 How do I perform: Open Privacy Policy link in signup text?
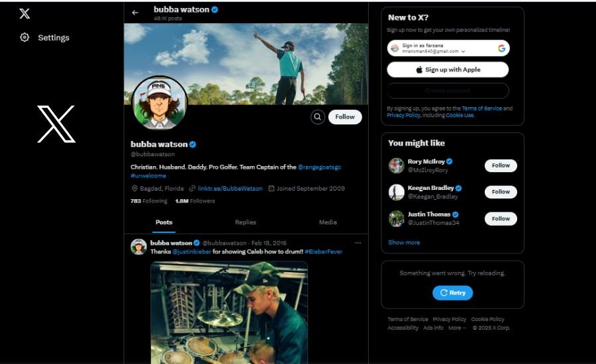click(x=403, y=115)
